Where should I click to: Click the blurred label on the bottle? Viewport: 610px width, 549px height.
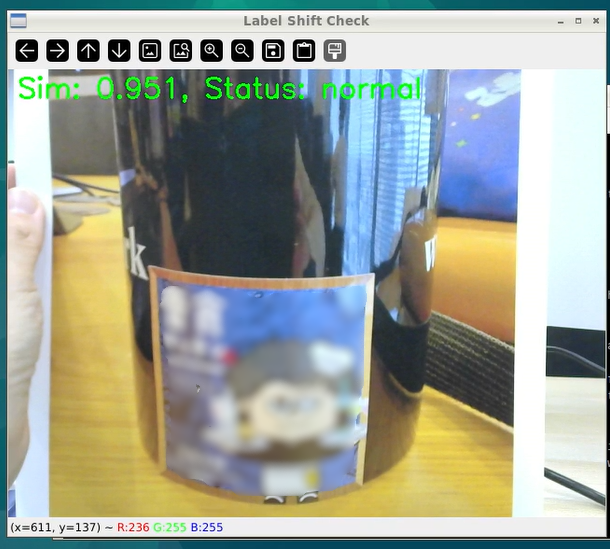tap(262, 385)
